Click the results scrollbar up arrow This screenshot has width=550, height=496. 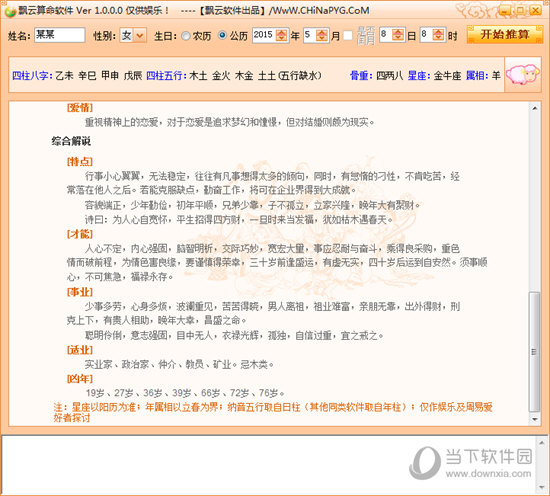pyautogui.click(x=535, y=108)
